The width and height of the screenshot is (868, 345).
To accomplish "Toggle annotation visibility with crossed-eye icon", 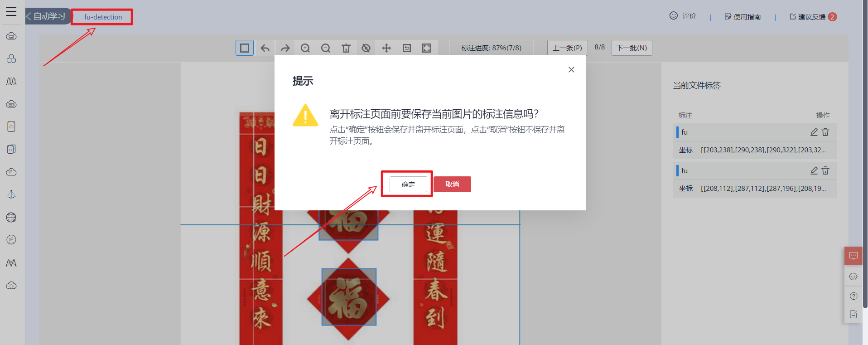I will tap(366, 48).
